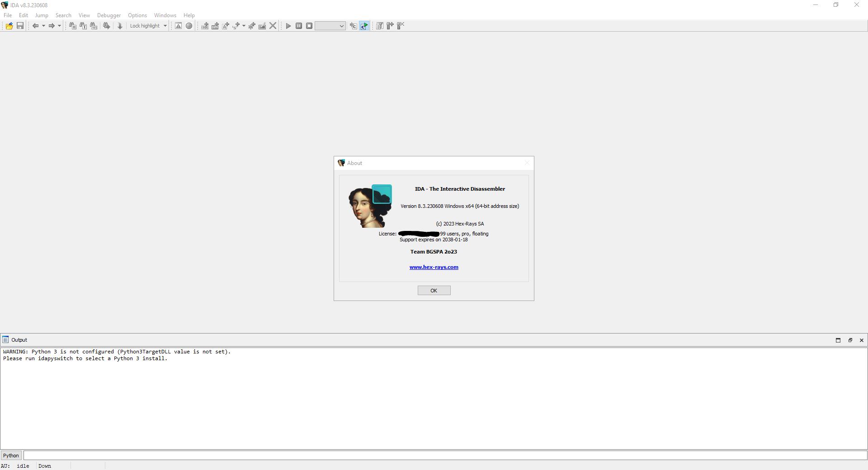
Task: Click the delete breakpoint icon with X
Action: 401,26
